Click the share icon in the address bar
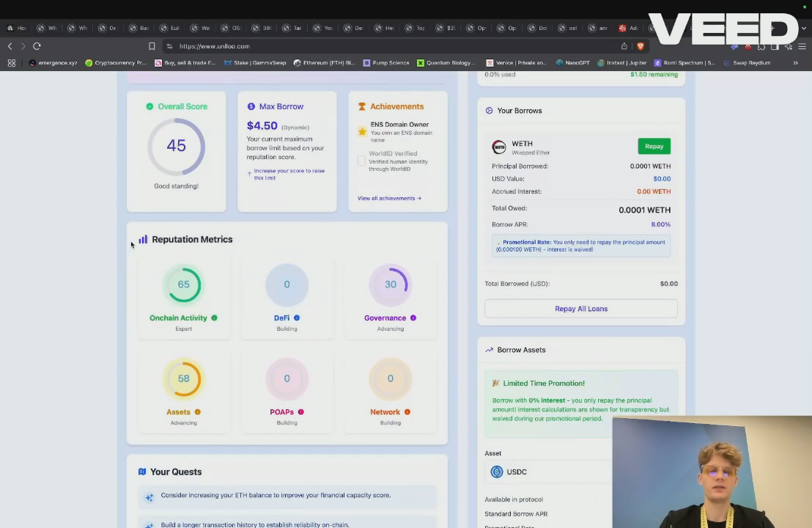The width and height of the screenshot is (812, 528). click(x=624, y=46)
